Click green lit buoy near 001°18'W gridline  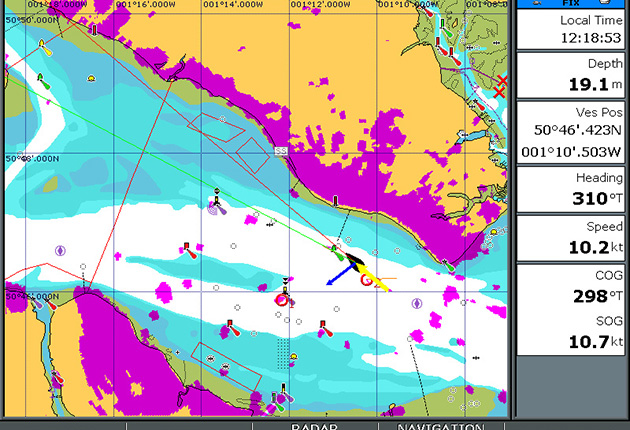43,81
